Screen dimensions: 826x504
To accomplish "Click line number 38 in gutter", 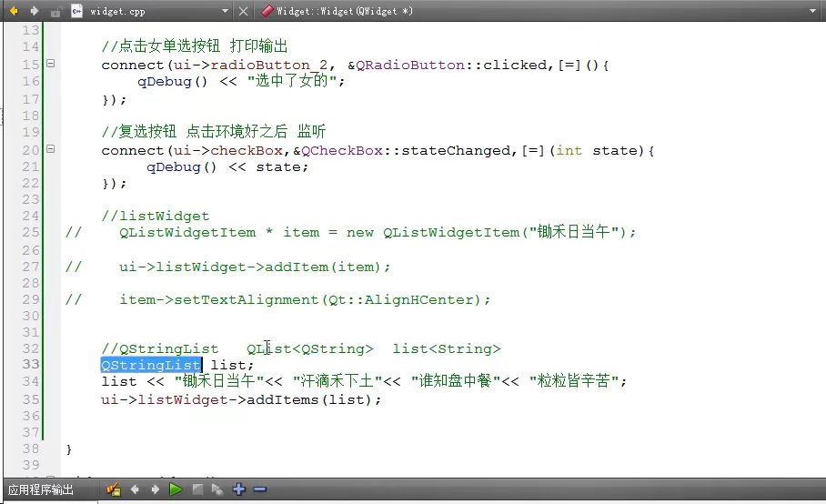I will (x=31, y=449).
